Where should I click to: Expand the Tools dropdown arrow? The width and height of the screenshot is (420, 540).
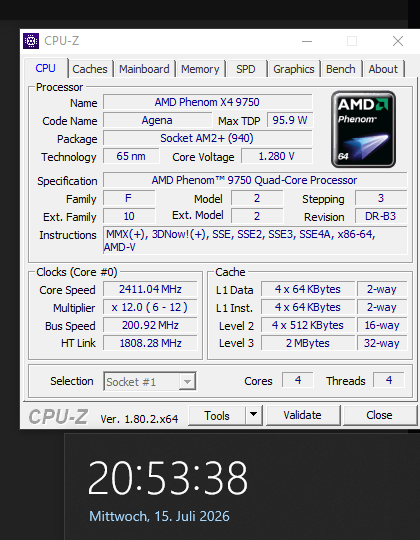click(x=254, y=416)
